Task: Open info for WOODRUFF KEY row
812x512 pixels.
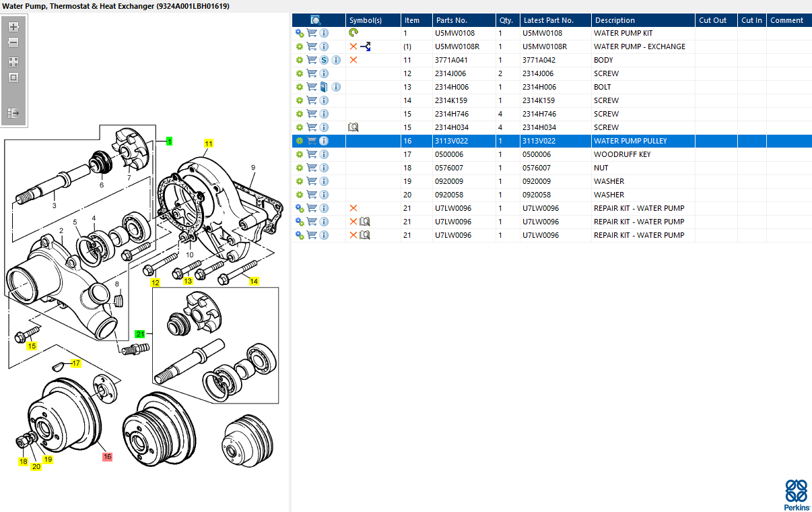Action: click(x=324, y=154)
